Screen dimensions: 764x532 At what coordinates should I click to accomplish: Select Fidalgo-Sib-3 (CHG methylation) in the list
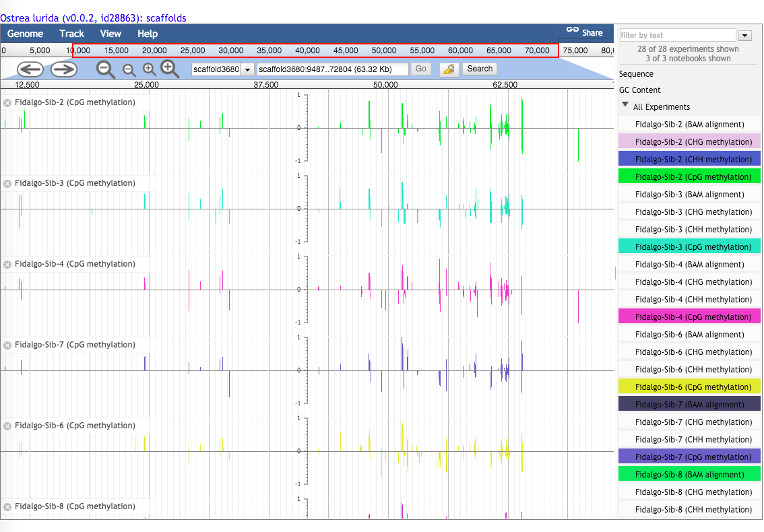pos(689,212)
